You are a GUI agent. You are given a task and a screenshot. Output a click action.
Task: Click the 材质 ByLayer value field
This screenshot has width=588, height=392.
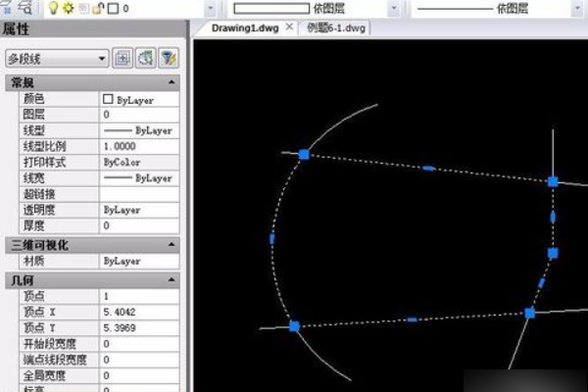click(139, 261)
